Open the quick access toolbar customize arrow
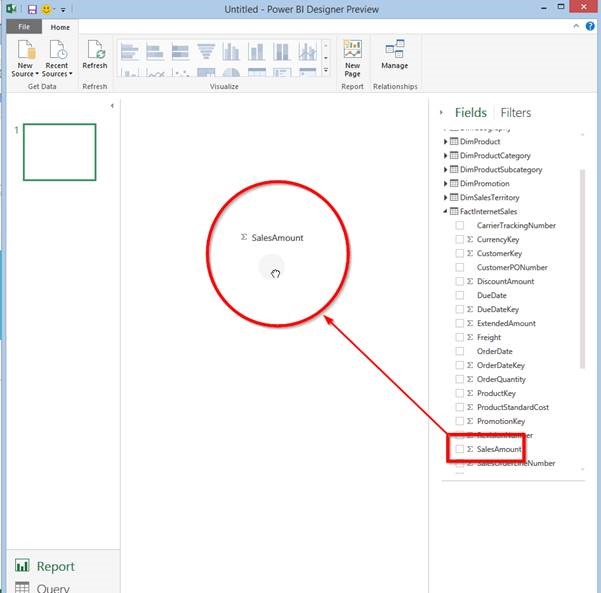 (63, 10)
